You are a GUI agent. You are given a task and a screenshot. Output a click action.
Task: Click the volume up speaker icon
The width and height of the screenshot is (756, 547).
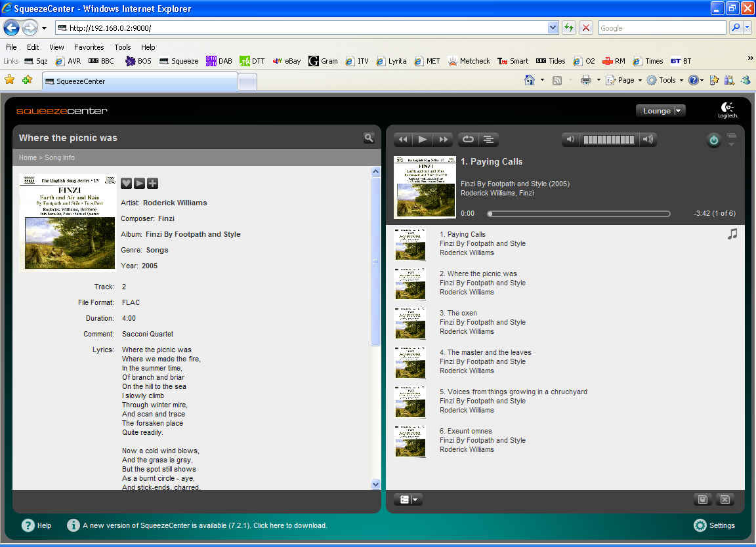[647, 139]
